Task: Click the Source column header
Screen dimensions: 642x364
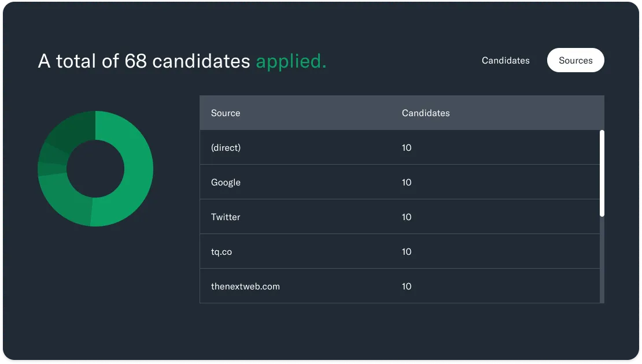Action: (x=226, y=113)
